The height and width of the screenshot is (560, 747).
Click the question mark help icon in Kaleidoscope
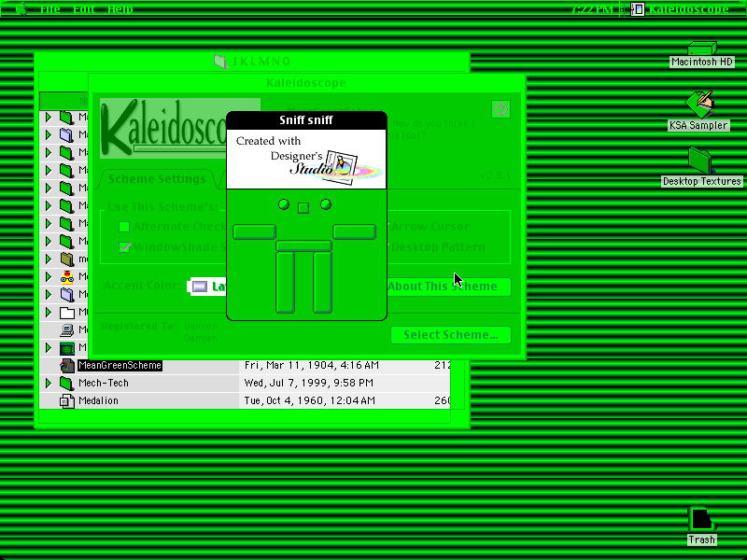tap(500, 109)
